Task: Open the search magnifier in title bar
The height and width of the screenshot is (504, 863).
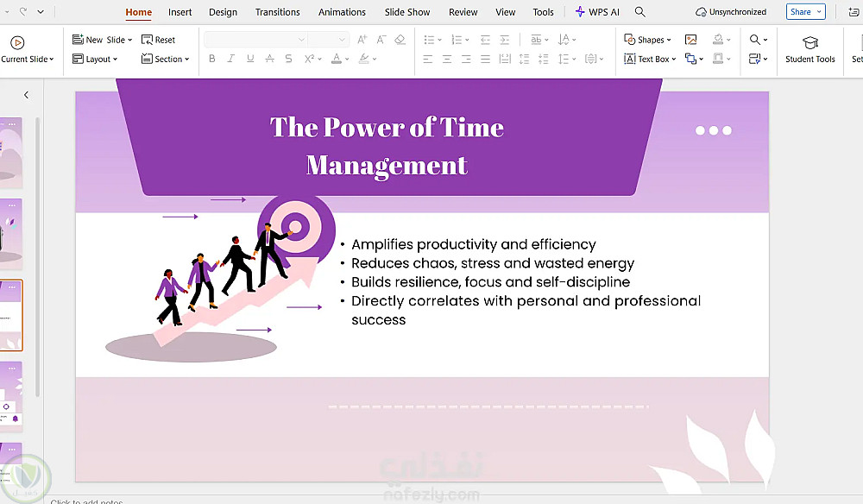Action: tap(639, 11)
